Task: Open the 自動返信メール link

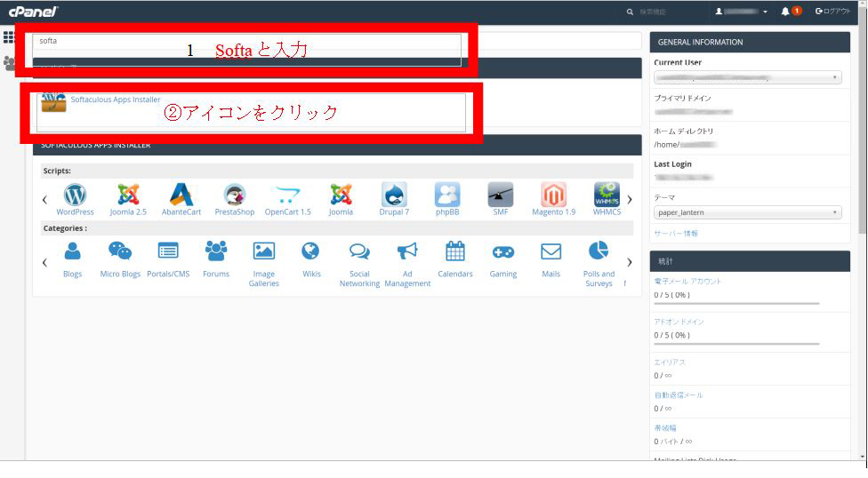Action: [x=678, y=395]
